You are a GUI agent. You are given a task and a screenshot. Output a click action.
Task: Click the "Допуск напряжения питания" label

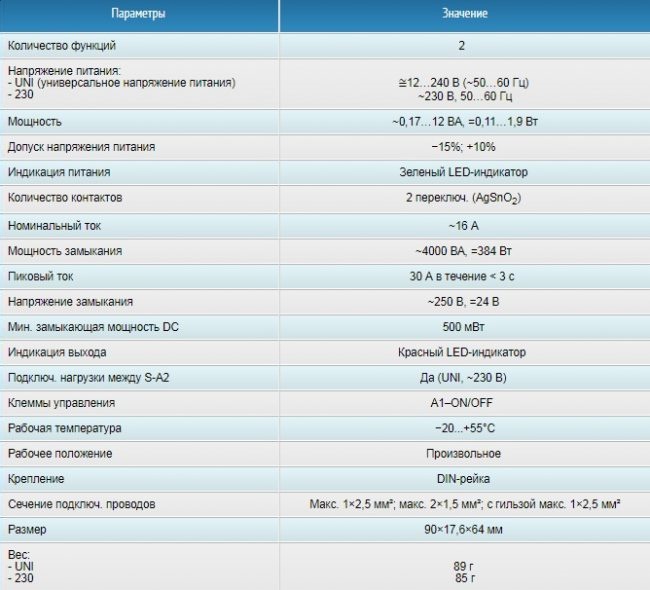pyautogui.click(x=81, y=147)
